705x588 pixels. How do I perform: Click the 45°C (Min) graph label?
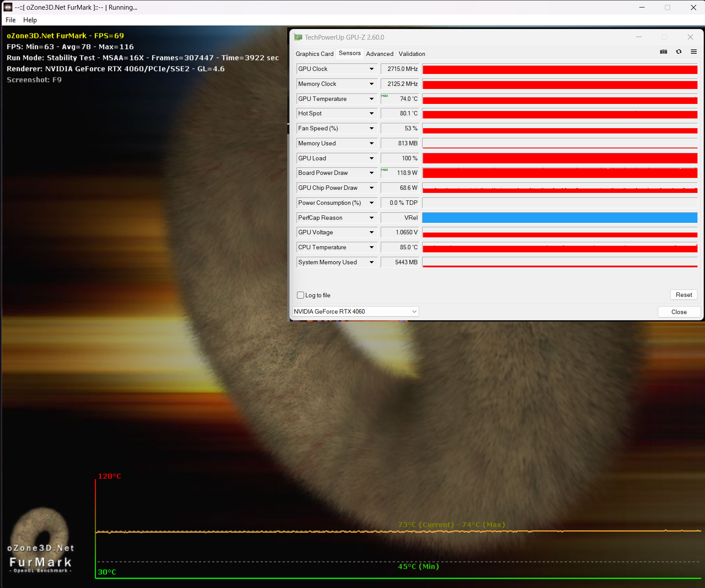(419, 566)
